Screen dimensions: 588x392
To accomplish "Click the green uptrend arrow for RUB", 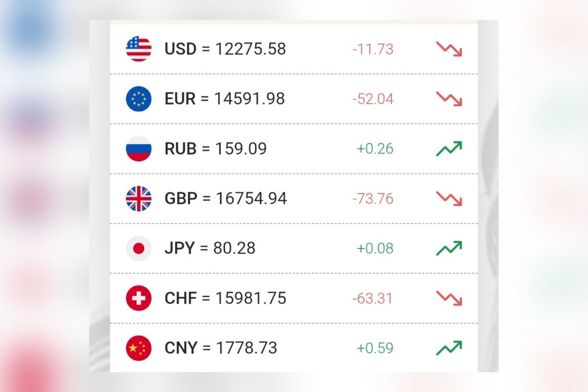I will (449, 149).
